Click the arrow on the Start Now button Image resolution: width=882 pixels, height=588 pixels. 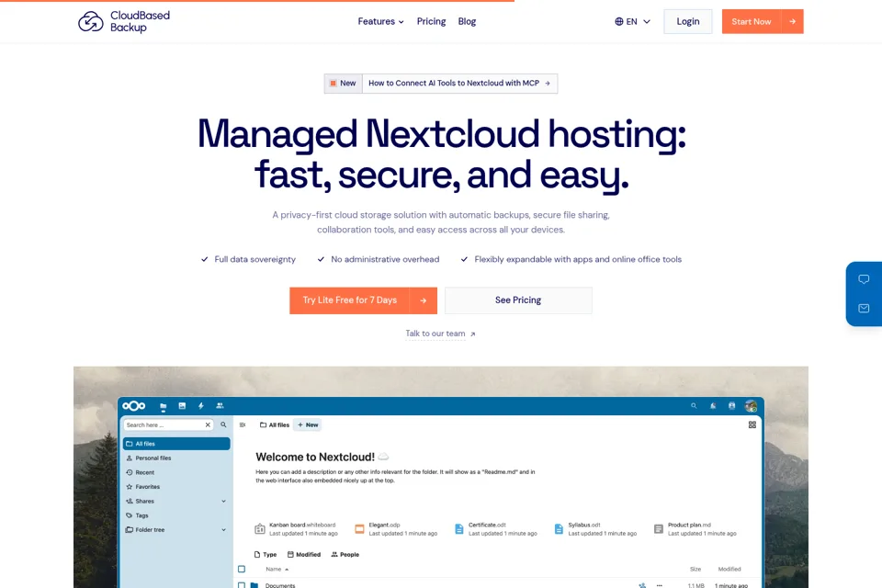tap(792, 21)
